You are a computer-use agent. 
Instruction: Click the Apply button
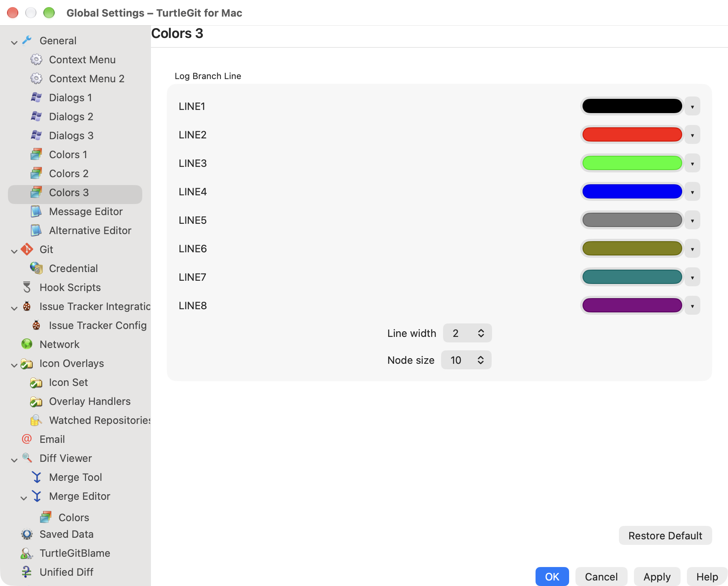tap(657, 577)
